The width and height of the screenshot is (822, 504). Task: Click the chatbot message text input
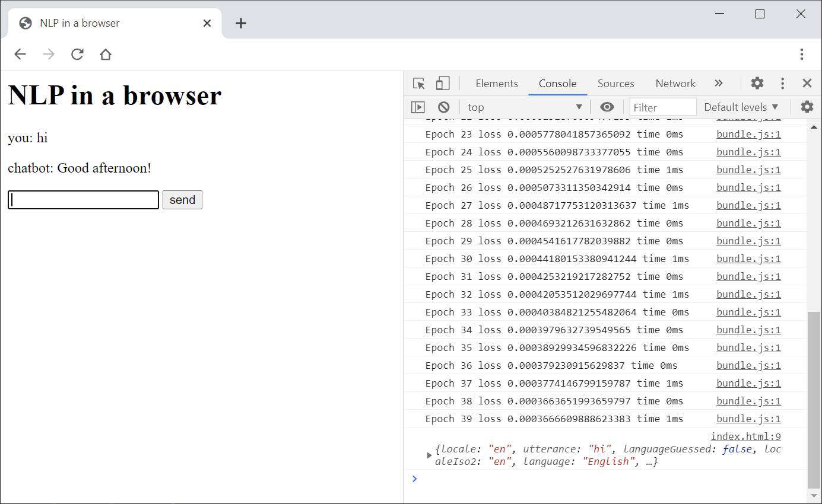tap(83, 200)
